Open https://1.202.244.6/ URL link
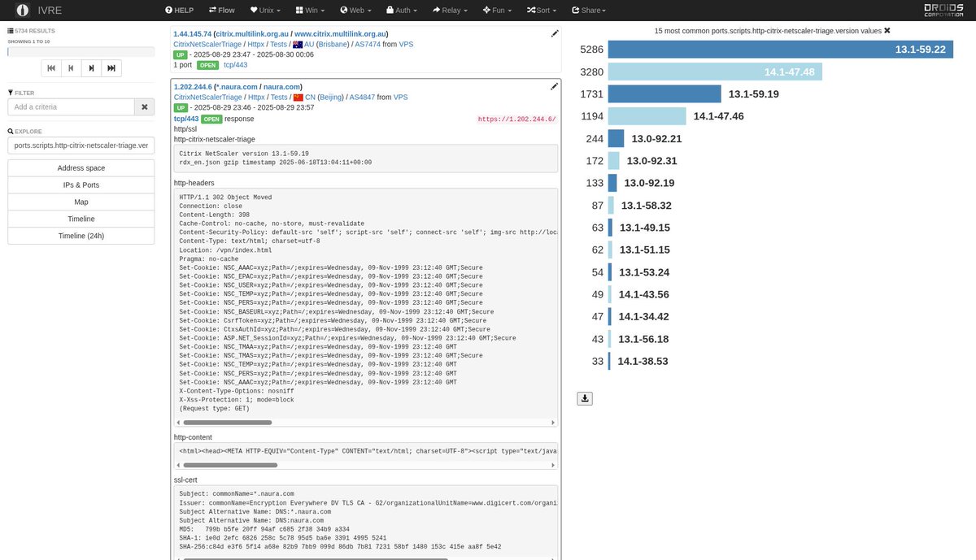 pos(516,119)
